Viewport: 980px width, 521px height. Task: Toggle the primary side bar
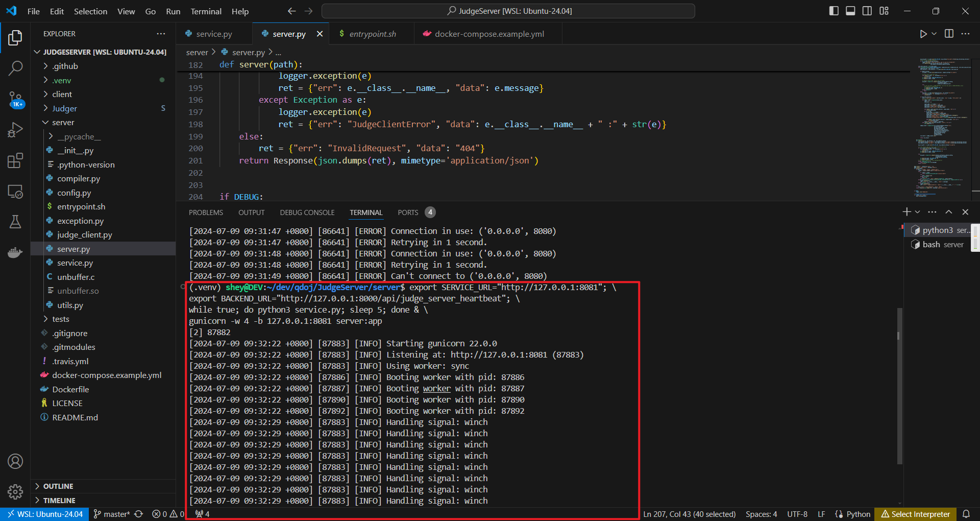coord(834,11)
